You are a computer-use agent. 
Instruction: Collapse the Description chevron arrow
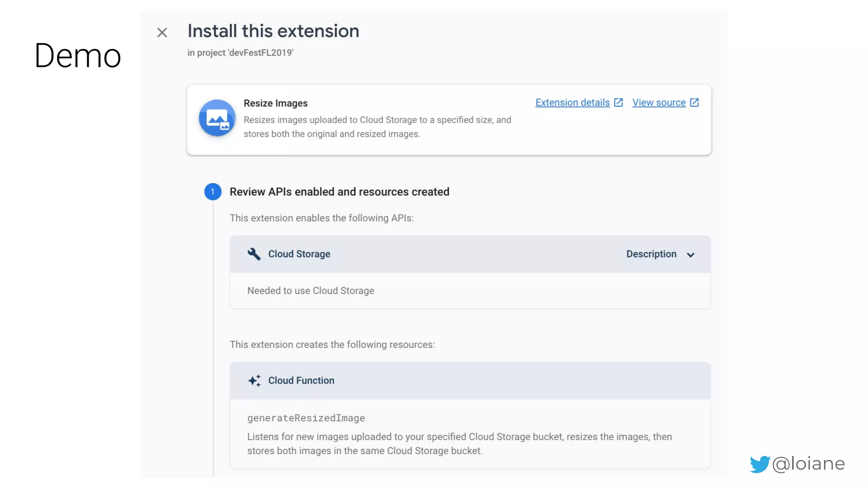[x=690, y=255]
